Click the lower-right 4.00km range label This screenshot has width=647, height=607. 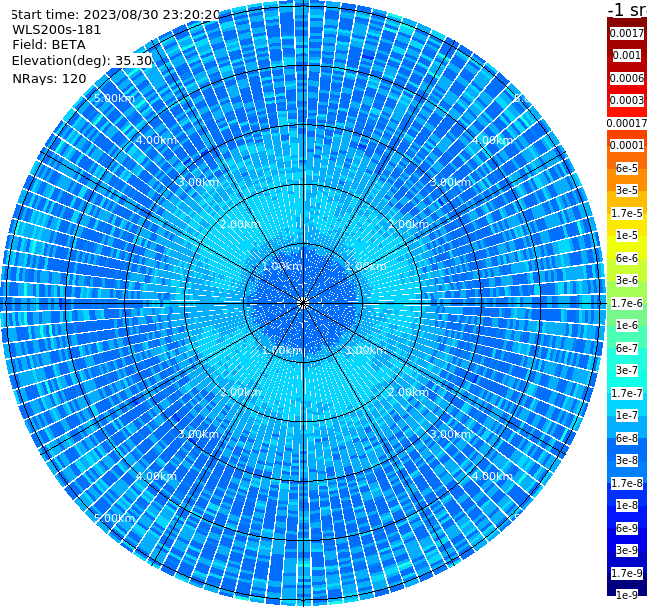point(492,476)
